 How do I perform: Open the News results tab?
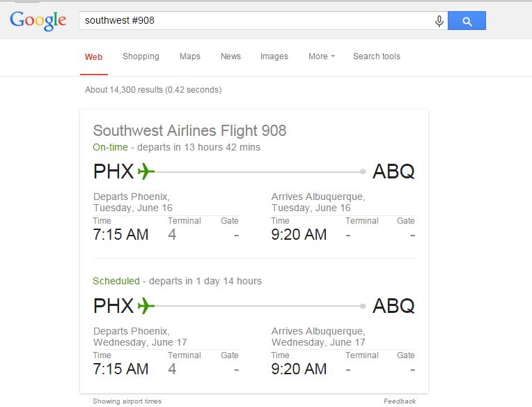tap(230, 56)
